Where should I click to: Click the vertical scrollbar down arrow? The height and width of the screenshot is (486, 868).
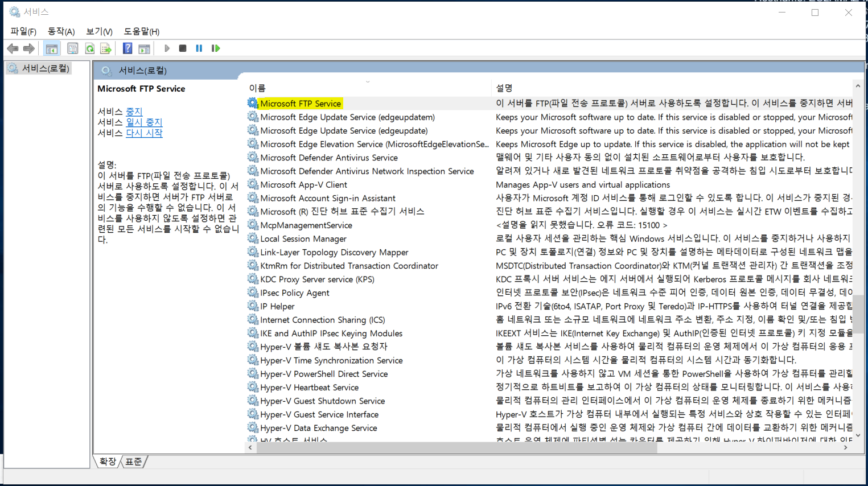[858, 436]
